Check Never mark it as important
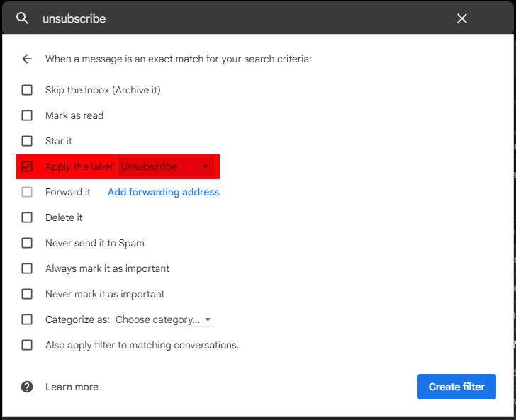 coord(27,294)
